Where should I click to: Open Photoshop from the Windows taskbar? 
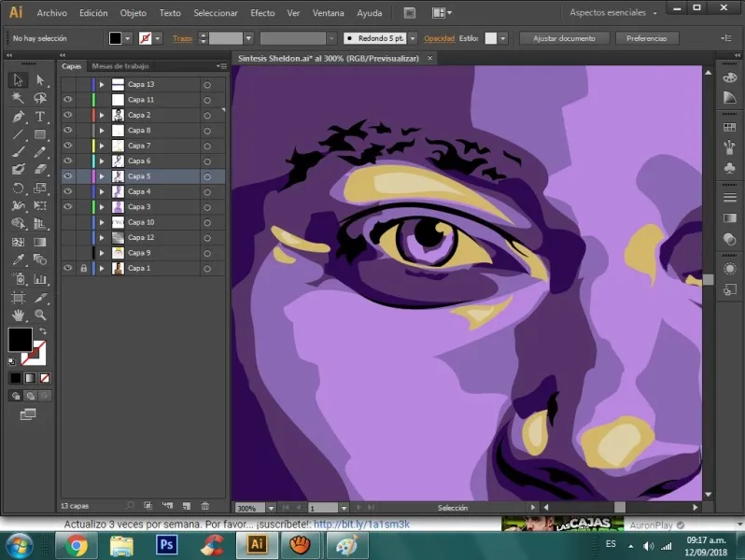pos(167,543)
